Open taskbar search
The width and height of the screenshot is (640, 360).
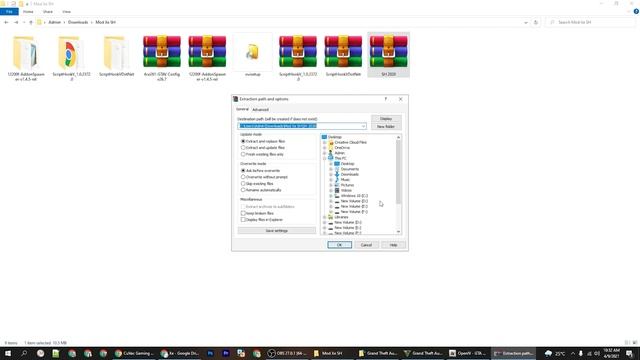(24, 353)
